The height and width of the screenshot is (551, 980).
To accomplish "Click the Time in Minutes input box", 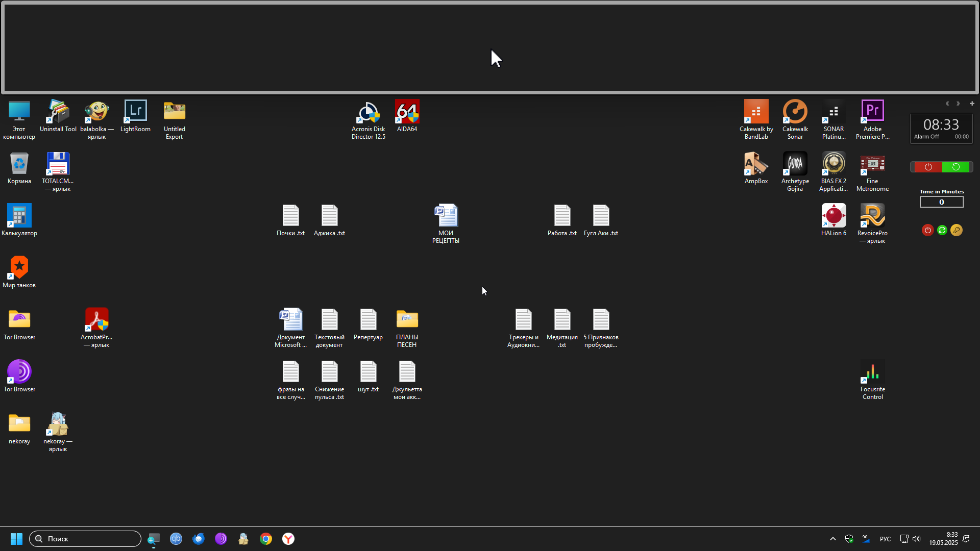I will 942,202.
